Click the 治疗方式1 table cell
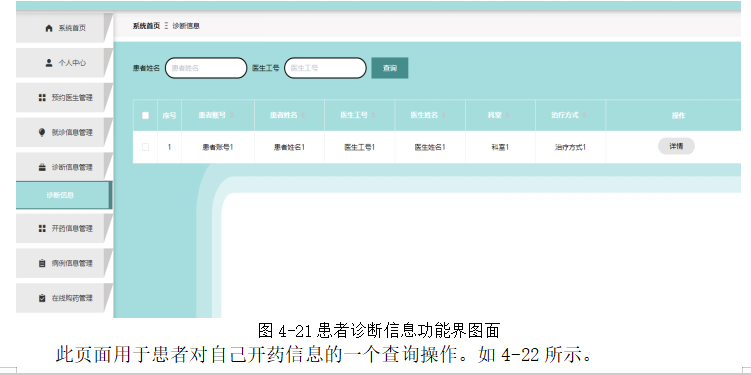 570,147
